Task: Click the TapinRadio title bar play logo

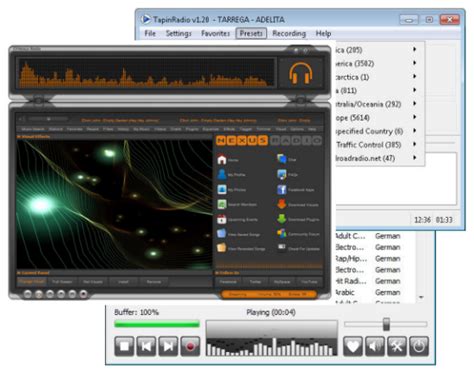Action: coord(145,19)
